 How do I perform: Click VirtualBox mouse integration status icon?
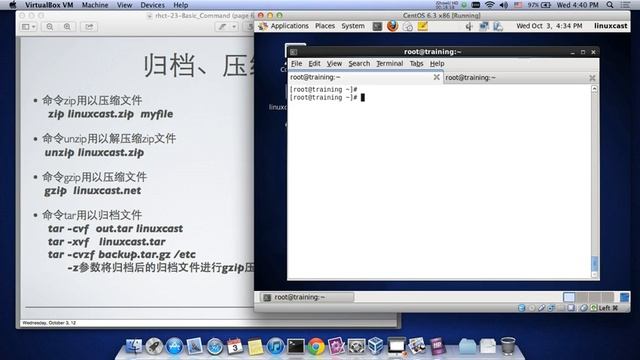(584, 308)
